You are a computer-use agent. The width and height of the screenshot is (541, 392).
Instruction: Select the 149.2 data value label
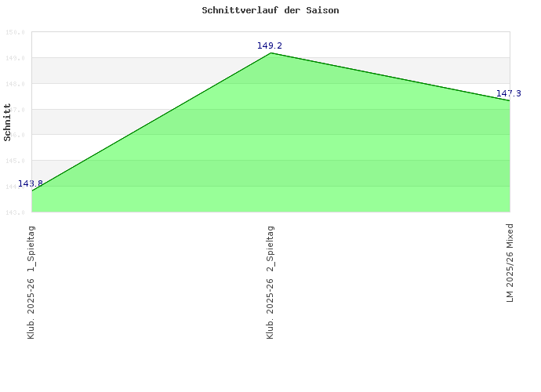[x=270, y=45]
